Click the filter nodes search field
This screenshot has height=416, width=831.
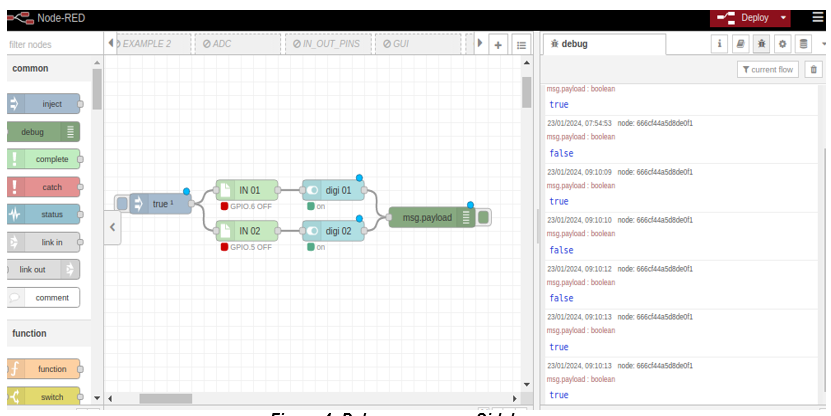(50, 45)
